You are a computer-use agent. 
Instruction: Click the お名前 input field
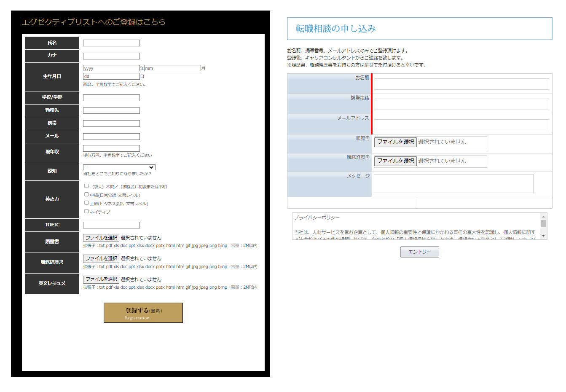pos(462,84)
